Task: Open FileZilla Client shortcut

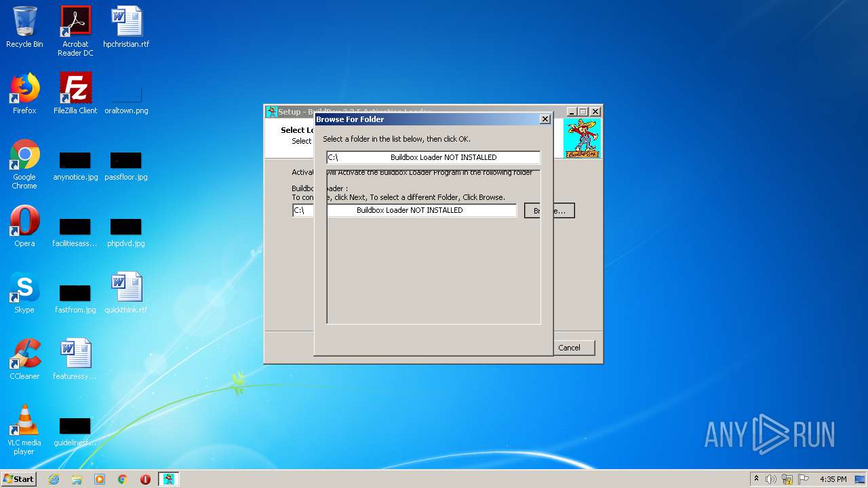Action: click(x=75, y=94)
